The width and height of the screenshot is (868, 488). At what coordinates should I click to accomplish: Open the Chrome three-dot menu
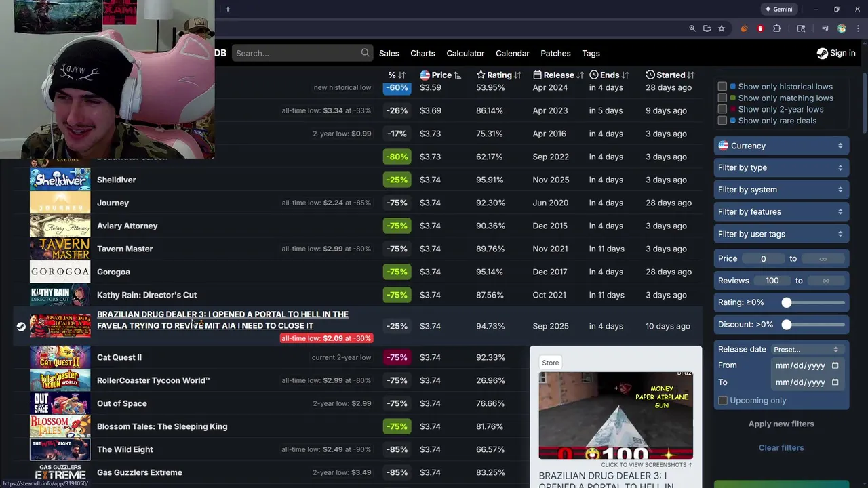(x=857, y=28)
